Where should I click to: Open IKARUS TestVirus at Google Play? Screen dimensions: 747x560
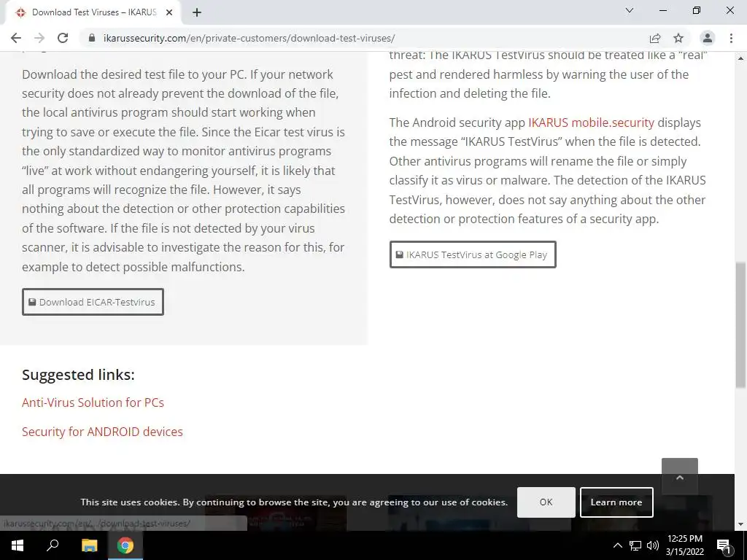click(473, 254)
